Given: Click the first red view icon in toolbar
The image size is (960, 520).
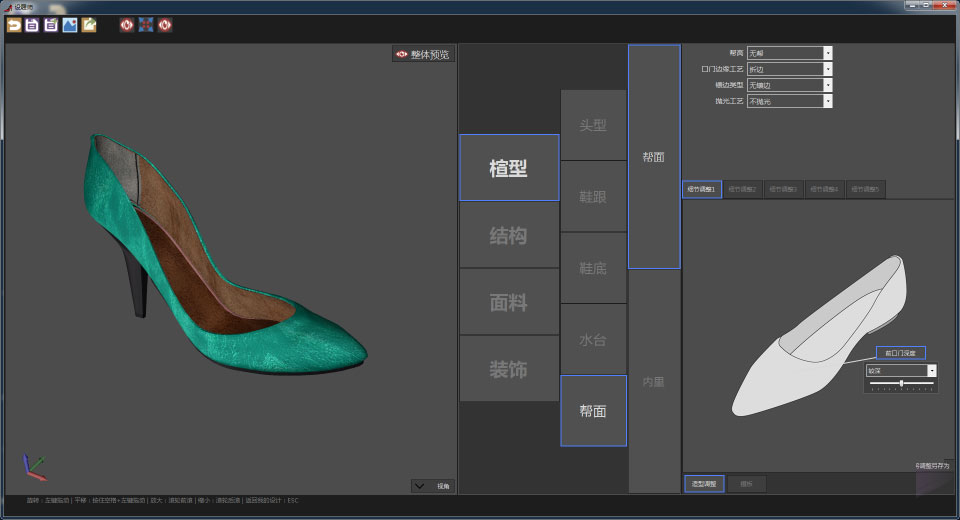Looking at the screenshot, I should (127, 25).
